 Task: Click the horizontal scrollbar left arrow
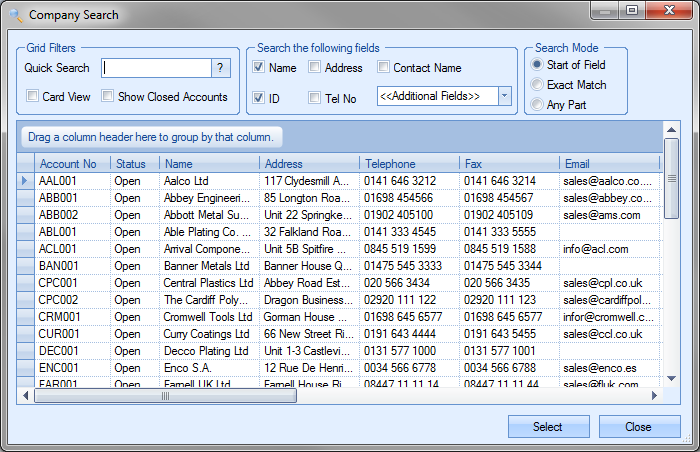tap(26, 396)
